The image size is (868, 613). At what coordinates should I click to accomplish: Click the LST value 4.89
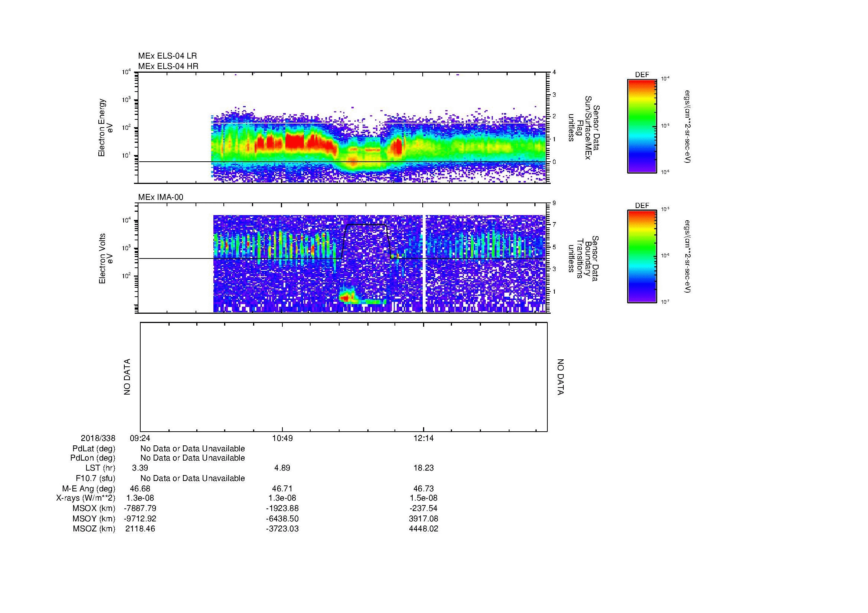282,468
